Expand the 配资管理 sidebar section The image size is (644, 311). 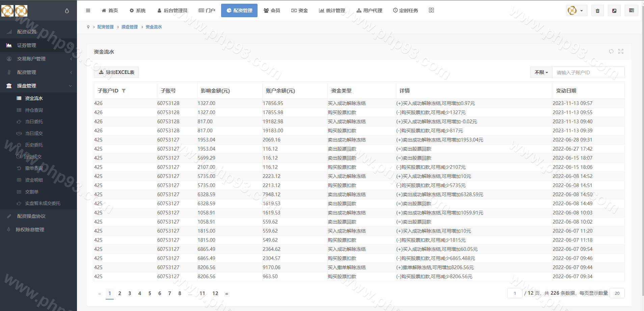click(x=38, y=72)
